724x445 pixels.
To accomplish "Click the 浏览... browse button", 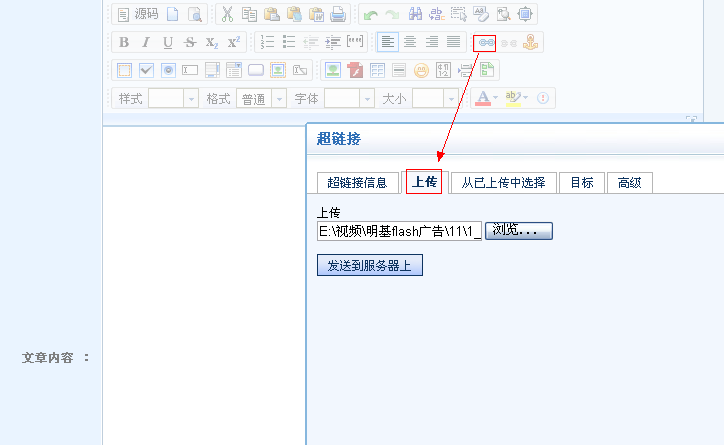I will pos(518,230).
